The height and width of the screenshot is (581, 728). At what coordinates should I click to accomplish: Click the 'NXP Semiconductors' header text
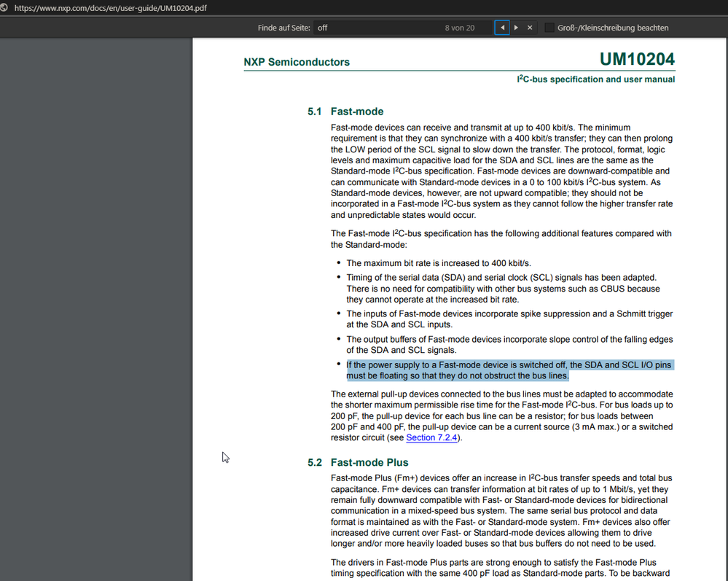[x=297, y=62]
